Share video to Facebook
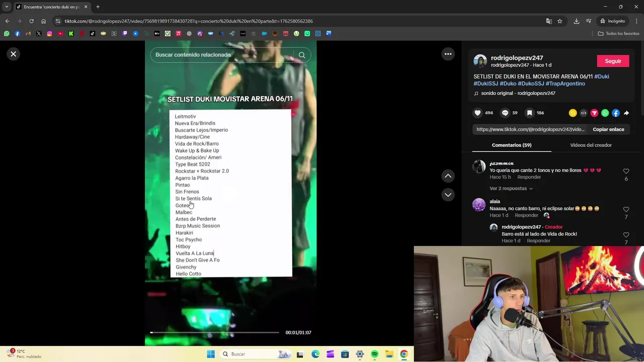Screen dimensions: 644x362 [616, 113]
